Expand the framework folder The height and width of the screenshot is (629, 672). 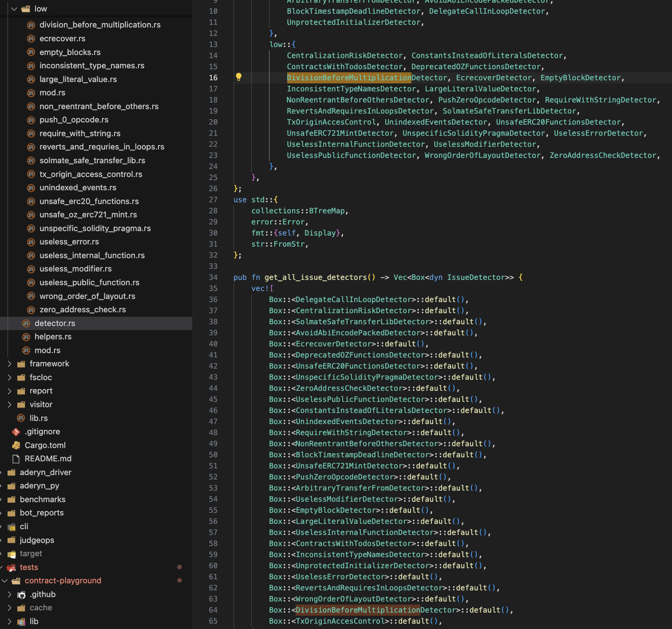click(x=10, y=364)
